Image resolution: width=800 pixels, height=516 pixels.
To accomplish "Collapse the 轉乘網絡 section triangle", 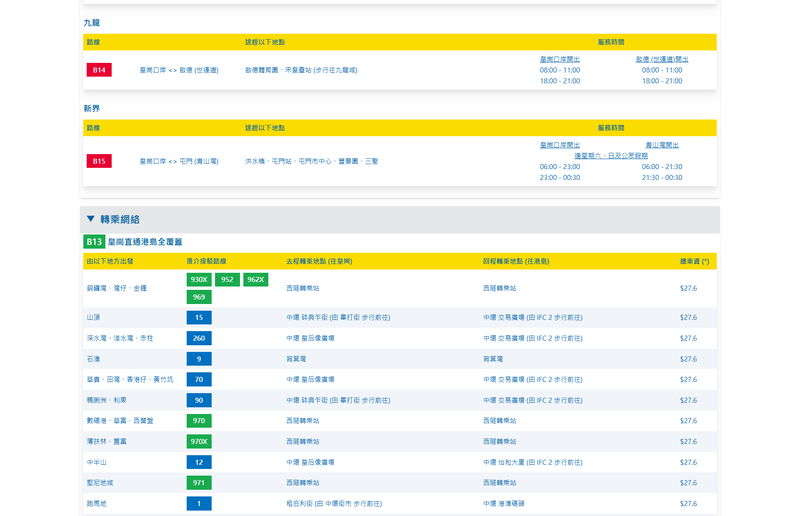I will pos(91,219).
